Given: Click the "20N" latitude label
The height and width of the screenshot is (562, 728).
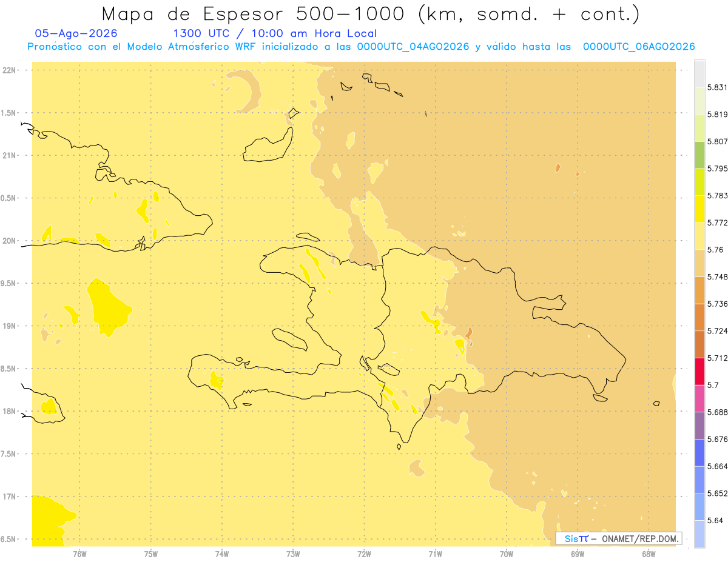Looking at the screenshot, I should [x=9, y=241].
